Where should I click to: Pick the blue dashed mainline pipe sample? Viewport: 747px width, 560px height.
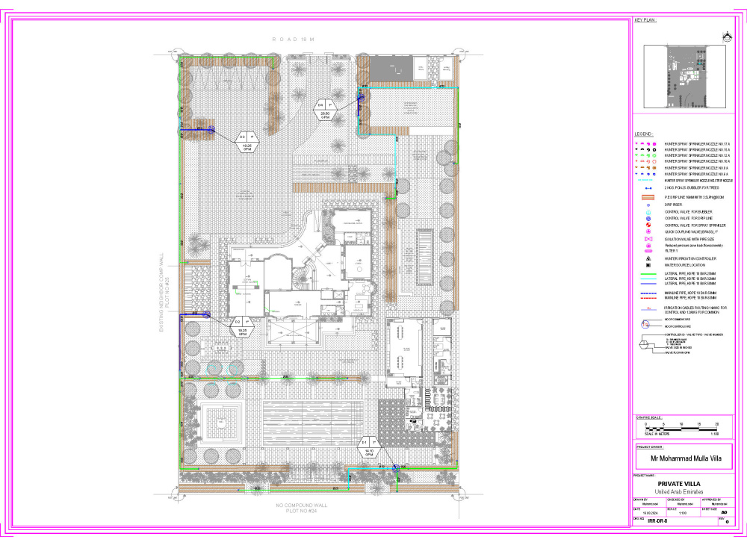tap(648, 293)
